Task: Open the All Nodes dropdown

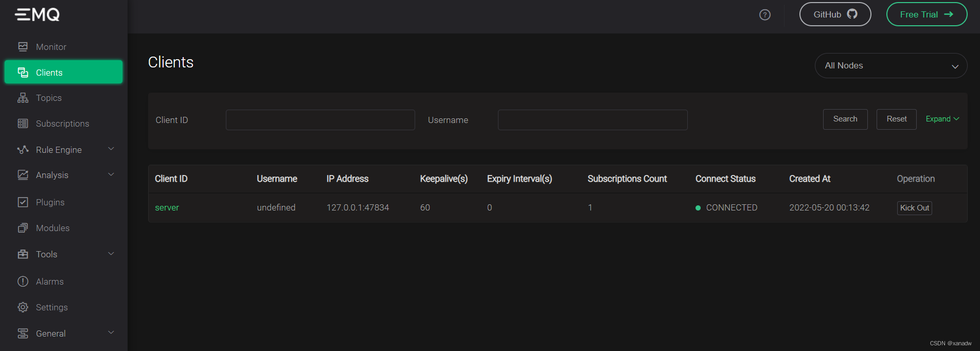Action: 891,66
